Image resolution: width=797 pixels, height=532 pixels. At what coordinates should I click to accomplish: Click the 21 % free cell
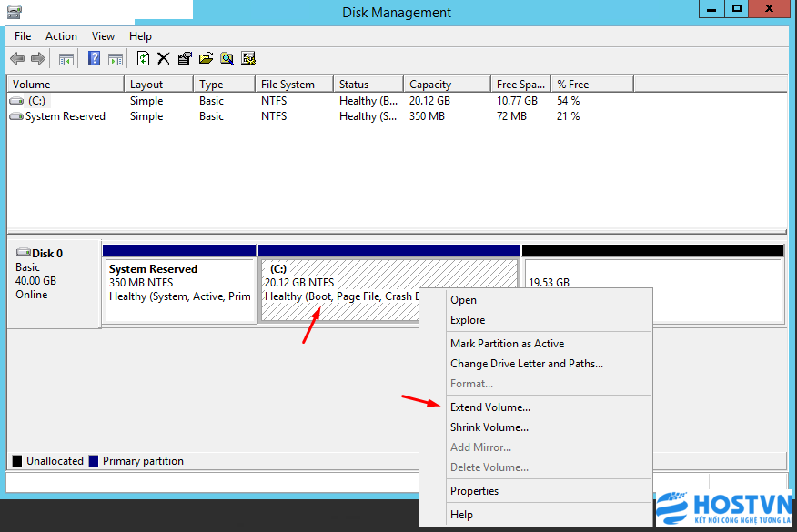[x=569, y=116]
